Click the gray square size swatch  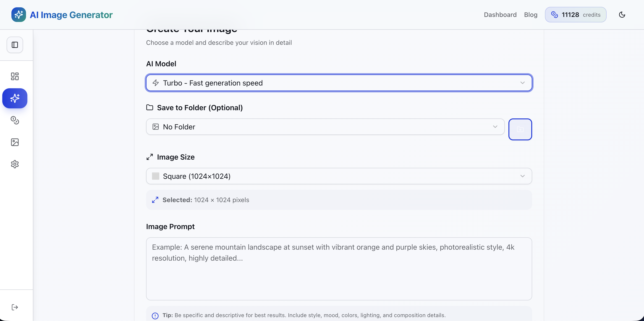(155, 176)
